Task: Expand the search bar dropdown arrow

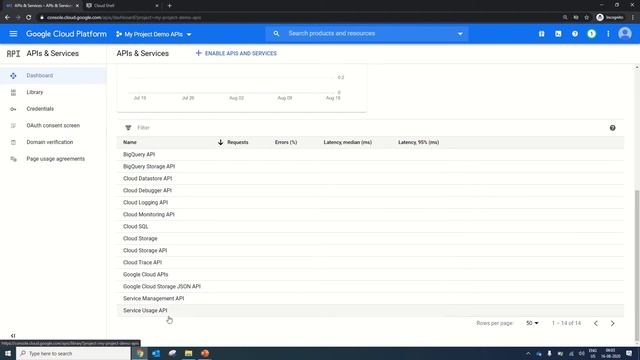Action: coord(460,34)
